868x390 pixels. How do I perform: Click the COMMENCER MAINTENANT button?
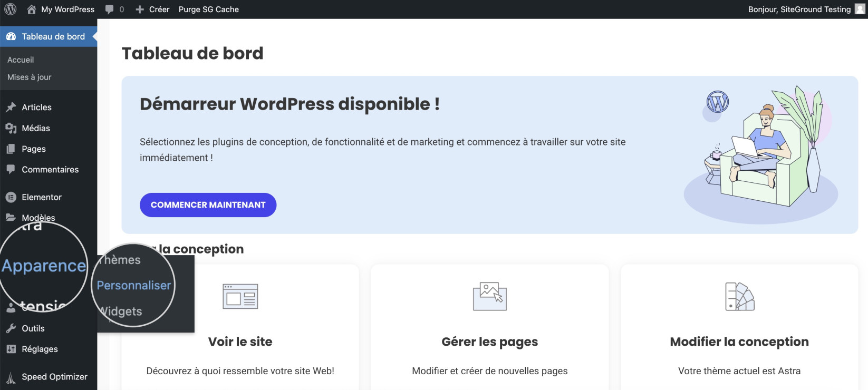click(x=208, y=205)
